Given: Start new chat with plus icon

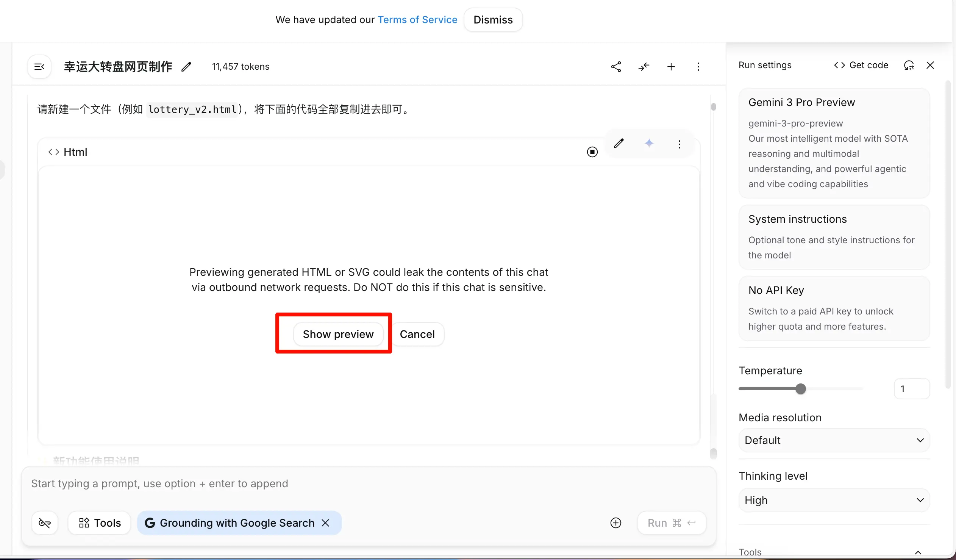Looking at the screenshot, I should pos(671,67).
